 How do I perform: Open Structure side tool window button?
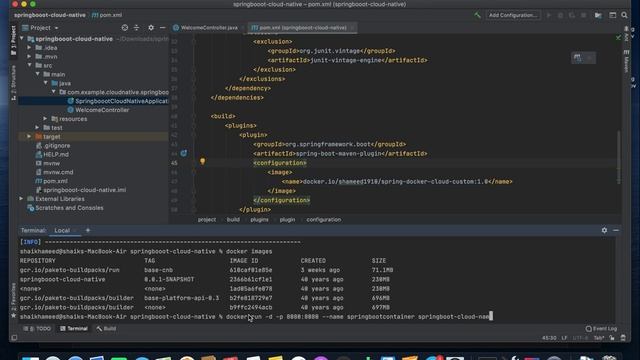(13, 82)
